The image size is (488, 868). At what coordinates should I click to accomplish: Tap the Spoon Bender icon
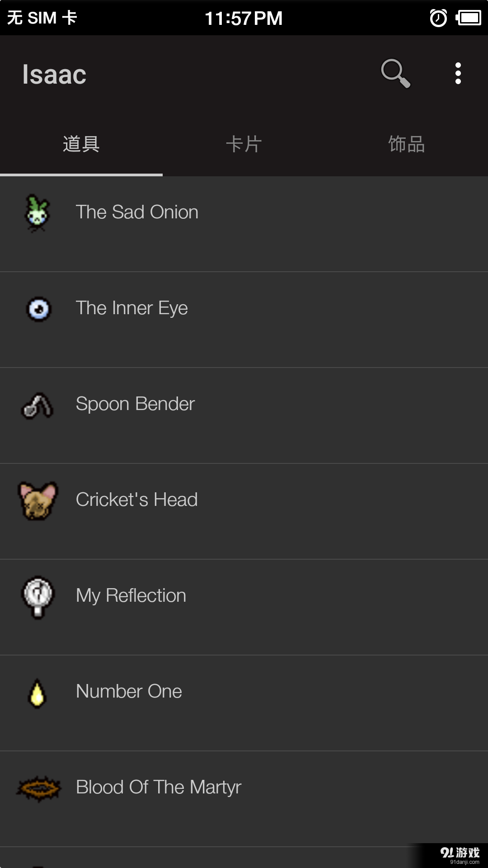(x=38, y=406)
